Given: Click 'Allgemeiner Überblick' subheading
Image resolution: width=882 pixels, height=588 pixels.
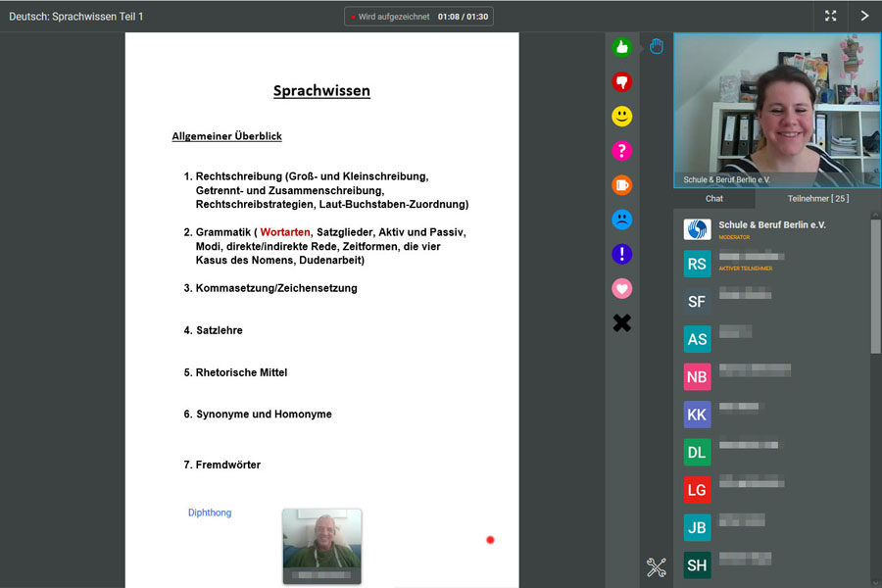Looking at the screenshot, I should [x=226, y=136].
